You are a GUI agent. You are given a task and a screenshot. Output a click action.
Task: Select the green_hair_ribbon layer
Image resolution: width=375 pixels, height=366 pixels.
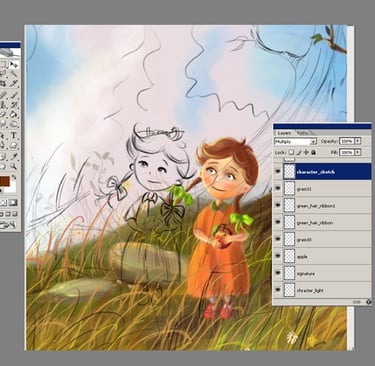click(x=328, y=223)
